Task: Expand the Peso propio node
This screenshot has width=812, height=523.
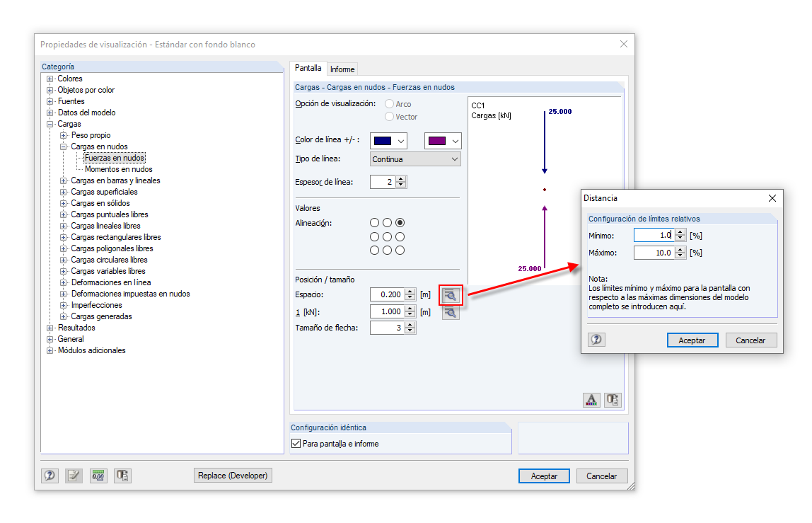Action: coord(64,135)
